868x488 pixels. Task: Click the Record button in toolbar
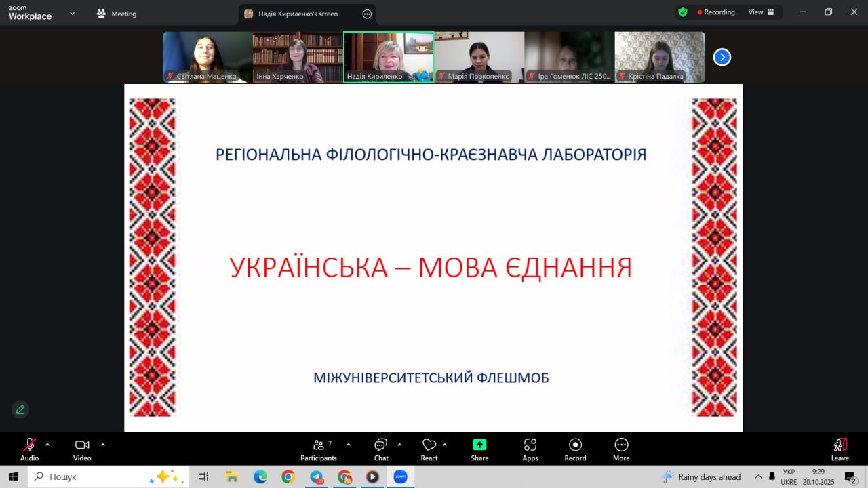coord(575,449)
